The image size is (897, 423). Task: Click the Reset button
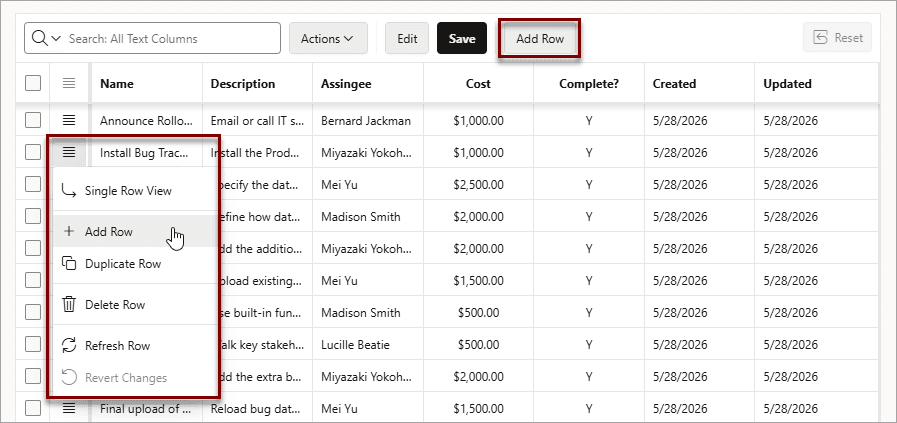coord(838,38)
